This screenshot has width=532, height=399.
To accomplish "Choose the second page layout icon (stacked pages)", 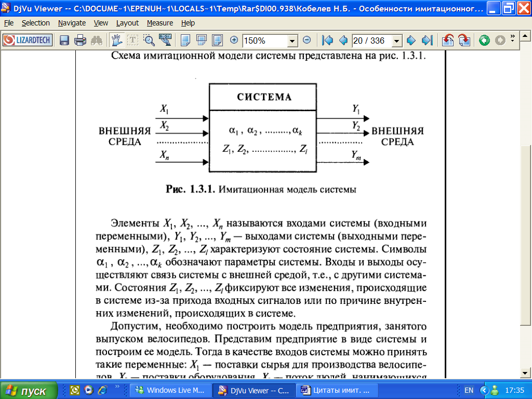I will (x=202, y=41).
